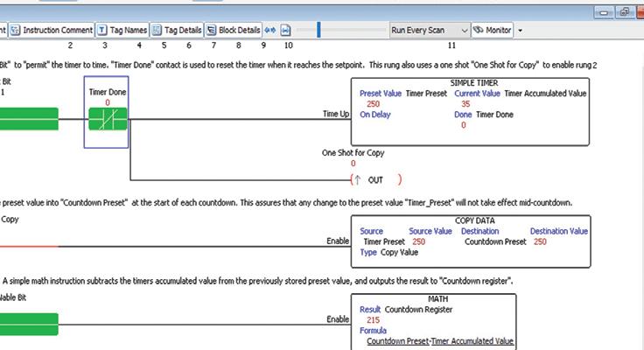Select the green Enable Bit contact on math rung
The image size is (644, 350).
pyautogui.click(x=29, y=324)
